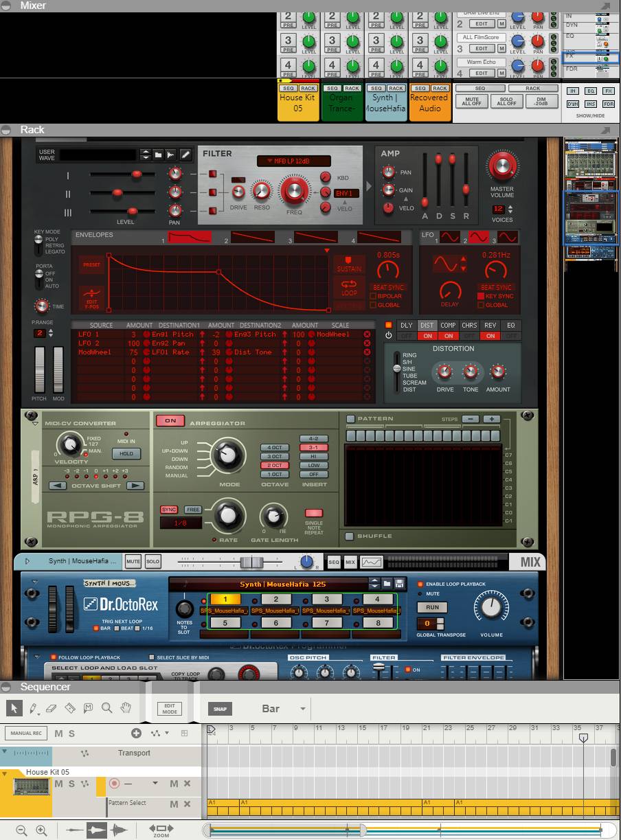Open the RACK view for Organ Trance- channel
The image size is (621, 840).
(x=352, y=88)
